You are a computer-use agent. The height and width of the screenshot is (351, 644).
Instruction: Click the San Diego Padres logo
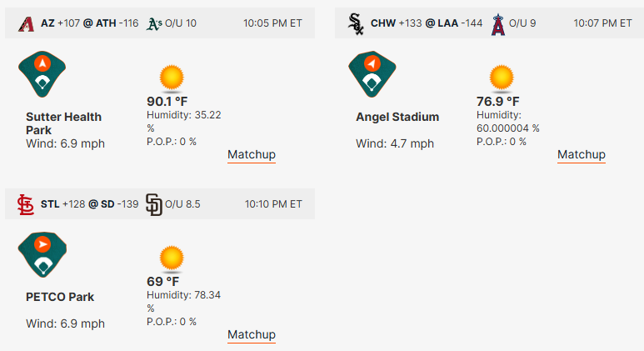click(x=154, y=205)
